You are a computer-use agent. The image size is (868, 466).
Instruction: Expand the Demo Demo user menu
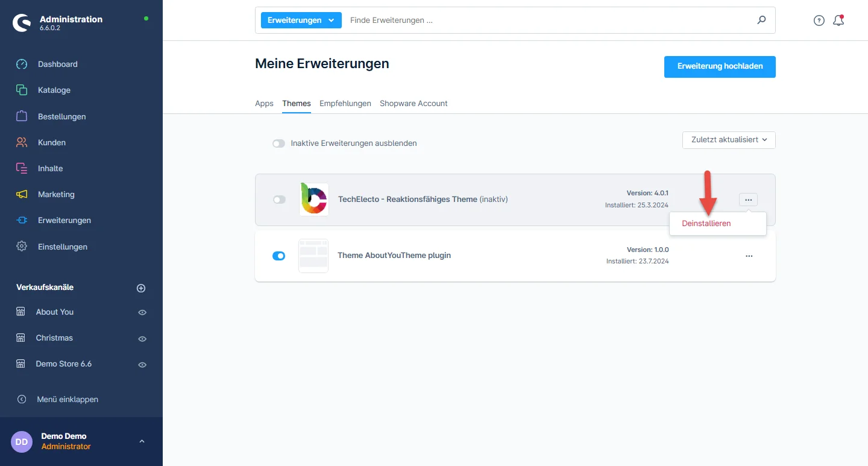(x=142, y=441)
